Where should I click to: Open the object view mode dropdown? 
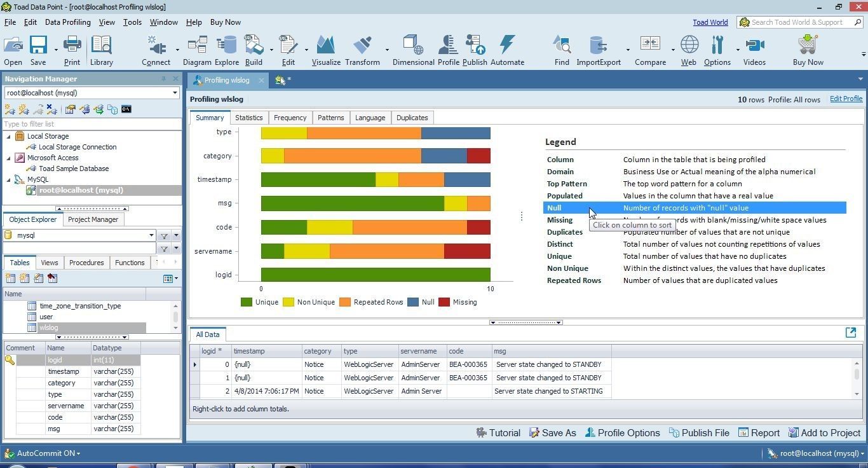170,278
